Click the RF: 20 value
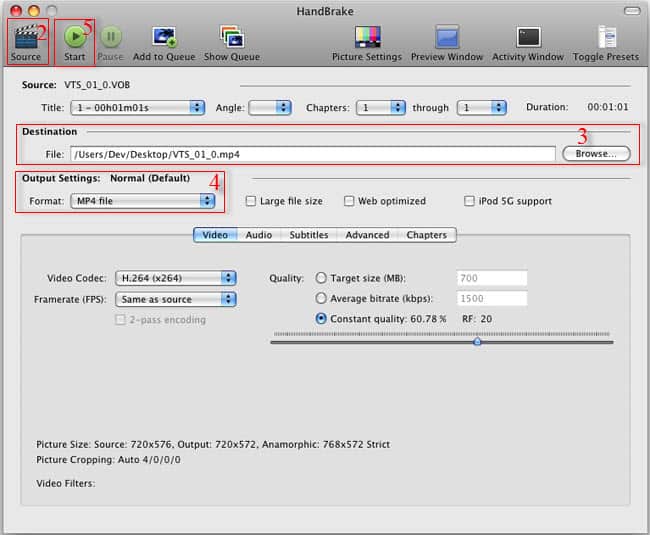Viewport: 650px width, 535px height. (x=477, y=319)
